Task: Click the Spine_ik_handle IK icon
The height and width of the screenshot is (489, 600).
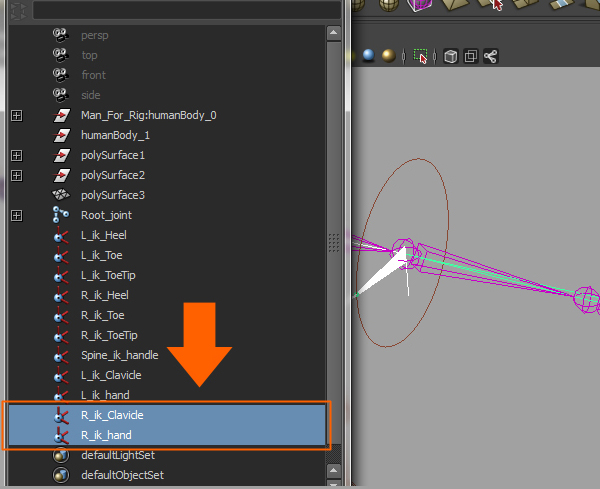Action: [x=61, y=355]
